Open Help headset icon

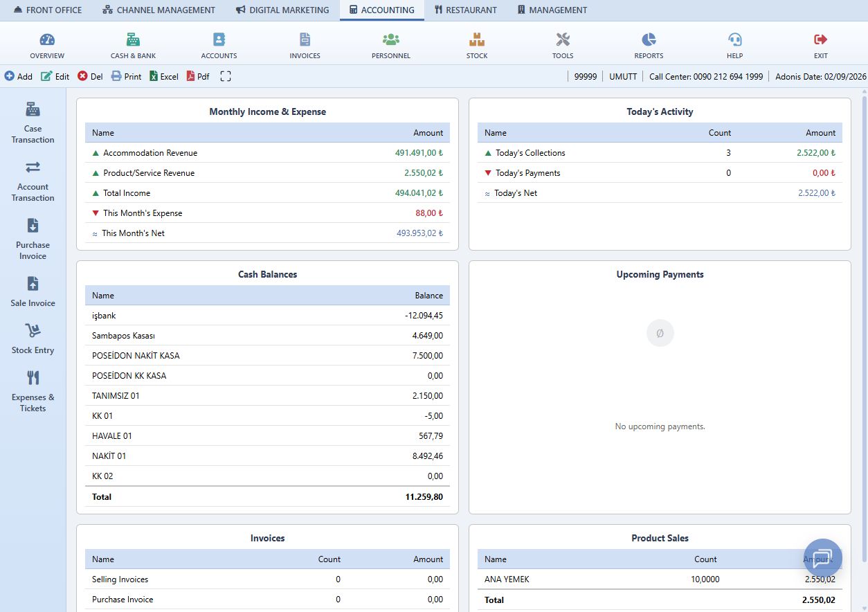click(734, 46)
